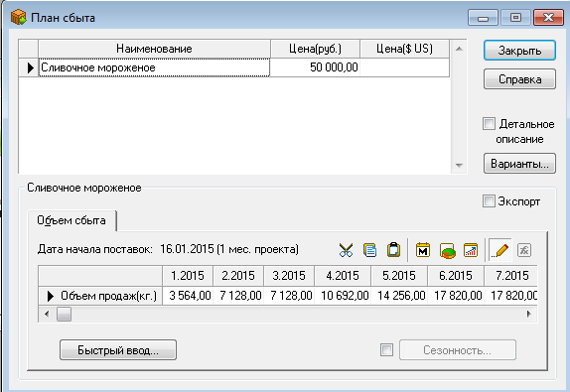The width and height of the screenshot is (570, 392).
Task: Click the empty Цена($ US) cell
Action: tap(404, 67)
